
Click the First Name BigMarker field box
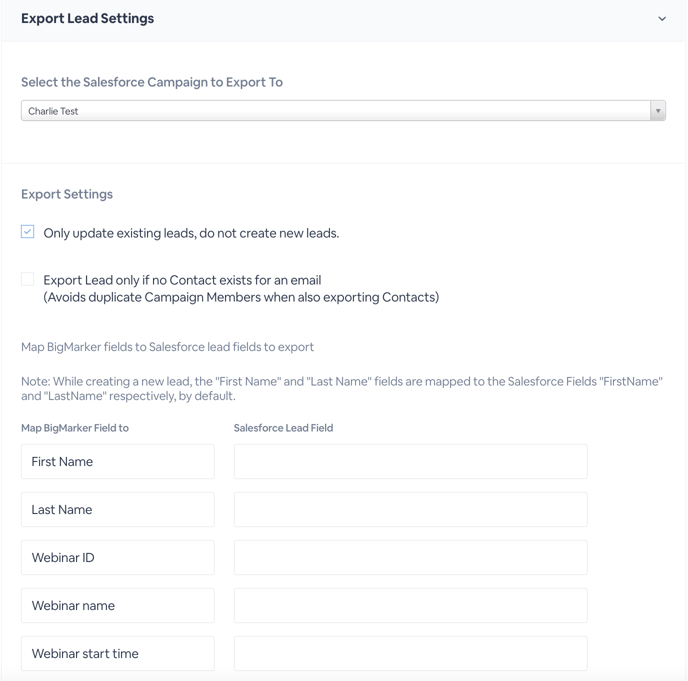pyautogui.click(x=118, y=462)
